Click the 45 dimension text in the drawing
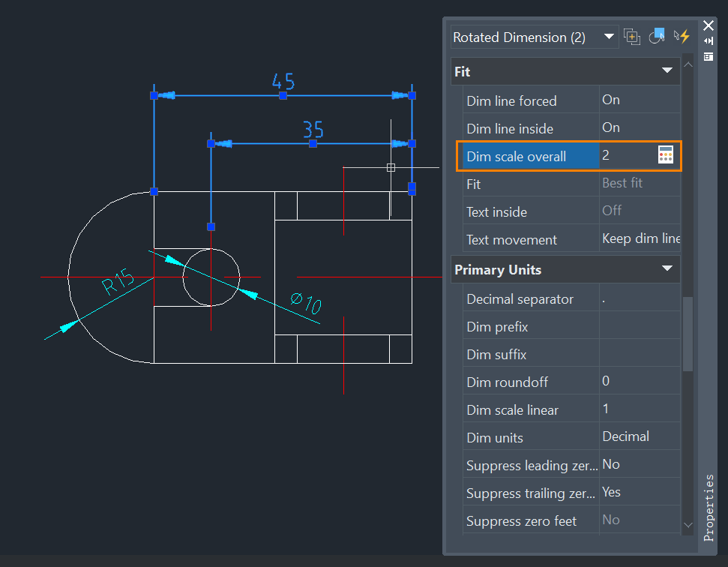The image size is (728, 567). pyautogui.click(x=283, y=81)
